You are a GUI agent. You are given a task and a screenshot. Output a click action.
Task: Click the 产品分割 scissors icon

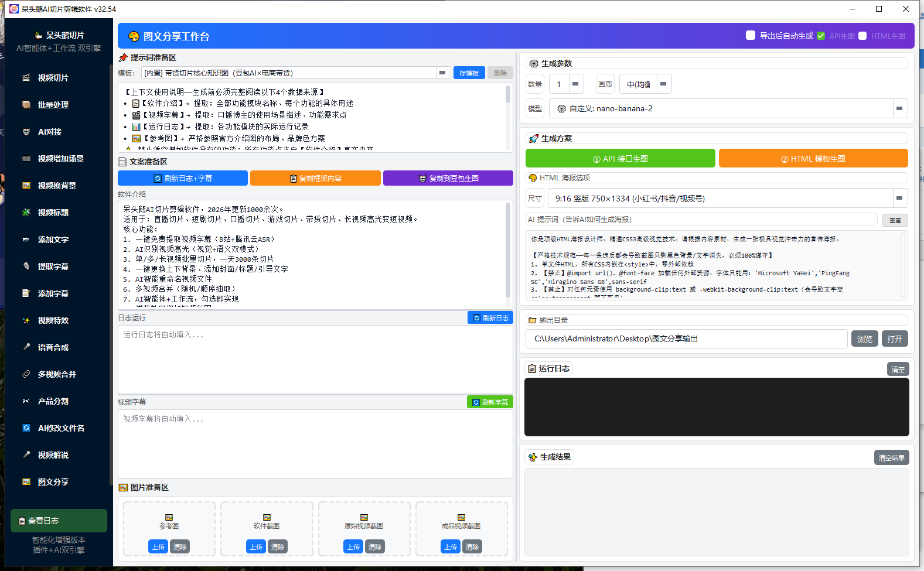coord(26,401)
